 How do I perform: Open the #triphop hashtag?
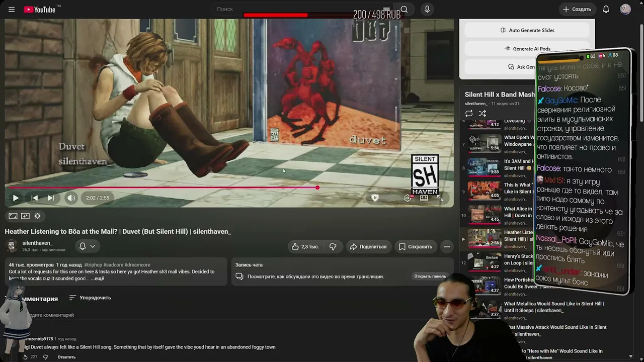(93, 265)
